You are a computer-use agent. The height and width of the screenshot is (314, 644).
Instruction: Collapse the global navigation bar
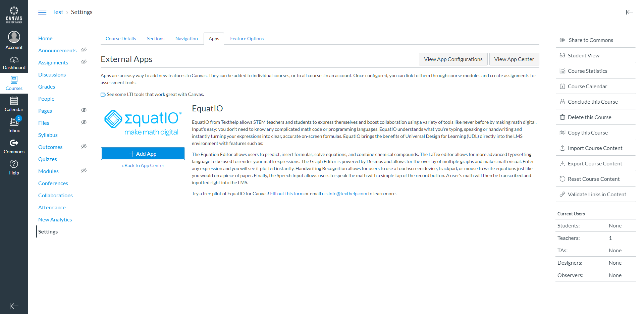(x=14, y=306)
